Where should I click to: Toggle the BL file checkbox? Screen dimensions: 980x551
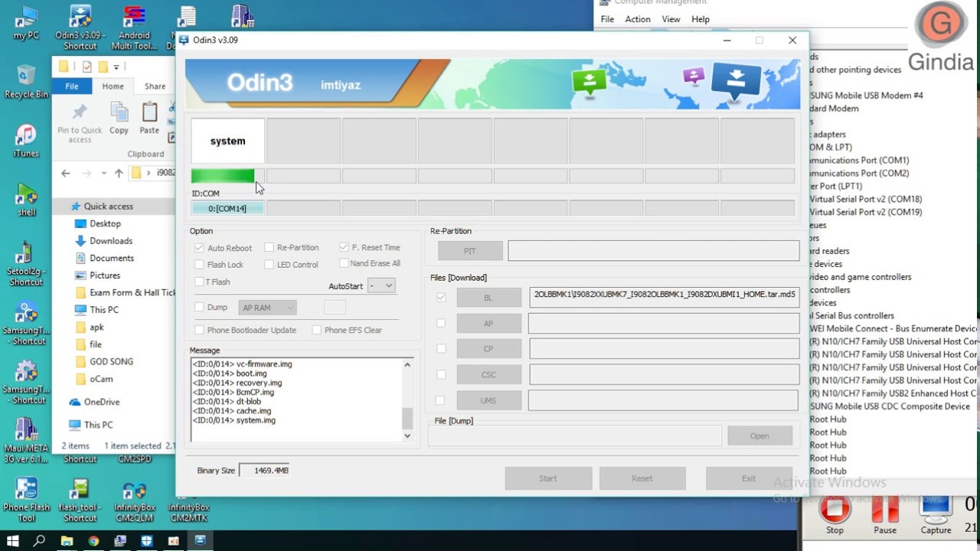coord(441,297)
